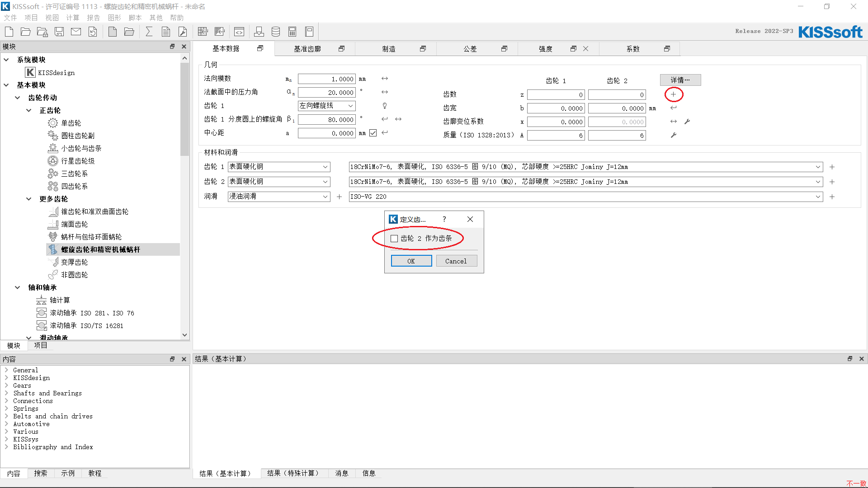Click the plus icon beside tooth number fields
The image size is (868, 488).
(674, 94)
